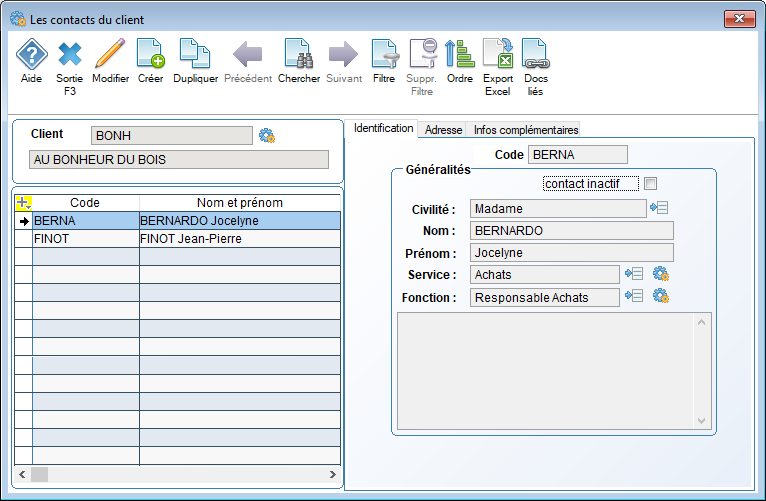The image size is (766, 501).
Task: Click the Prénom field showing Jocelyne
Action: 572,252
